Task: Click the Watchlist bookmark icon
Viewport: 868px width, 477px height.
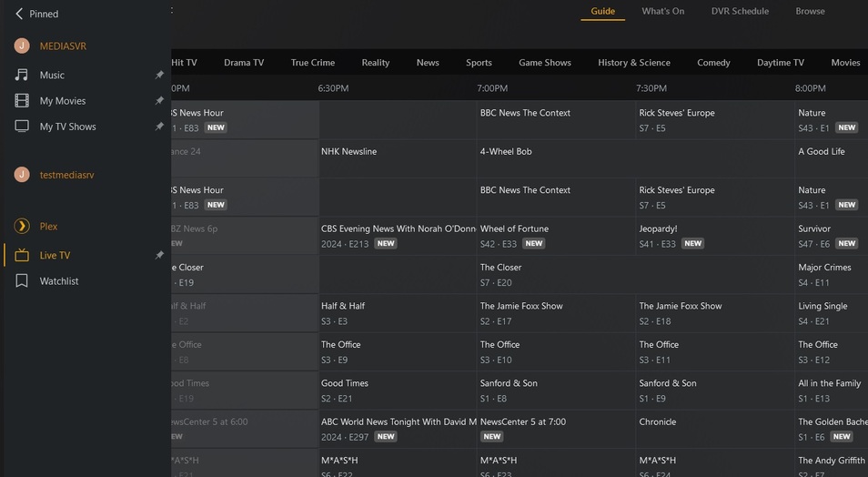Action: coord(22,281)
